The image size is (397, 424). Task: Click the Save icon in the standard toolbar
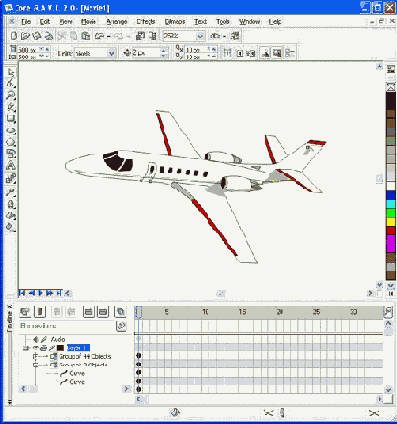coord(37,36)
